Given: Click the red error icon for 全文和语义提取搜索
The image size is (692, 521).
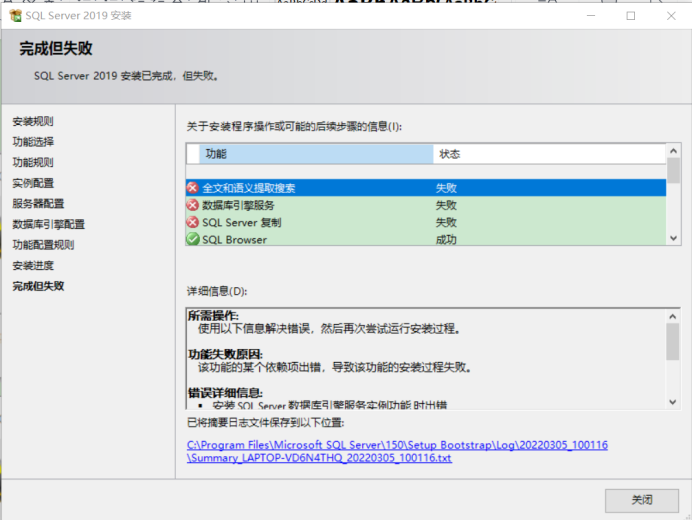Looking at the screenshot, I should click(192, 188).
